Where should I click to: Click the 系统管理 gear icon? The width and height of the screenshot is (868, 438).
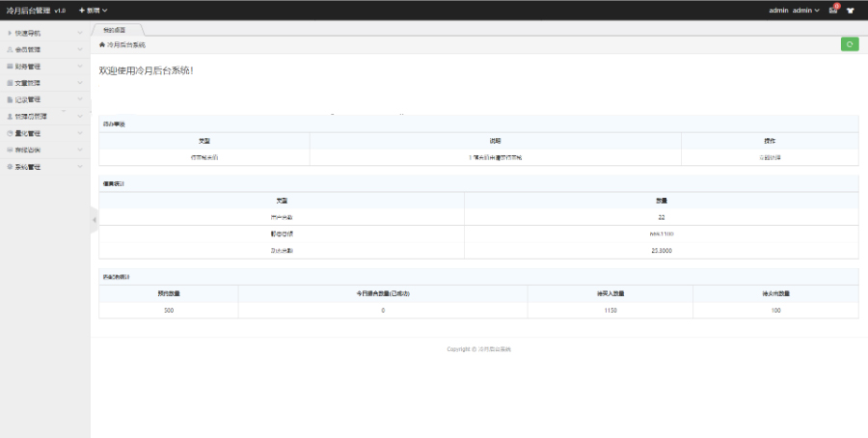[10, 167]
